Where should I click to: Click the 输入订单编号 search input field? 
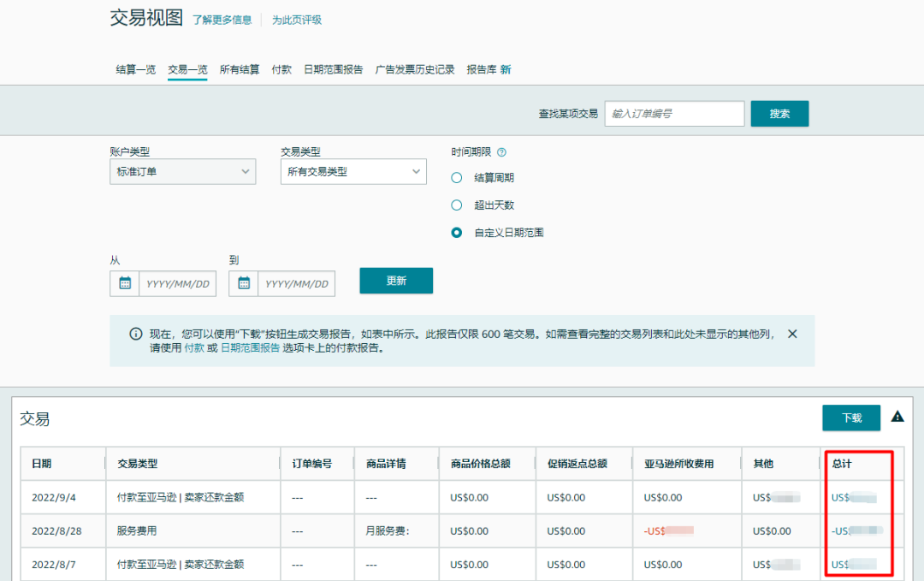click(x=674, y=113)
